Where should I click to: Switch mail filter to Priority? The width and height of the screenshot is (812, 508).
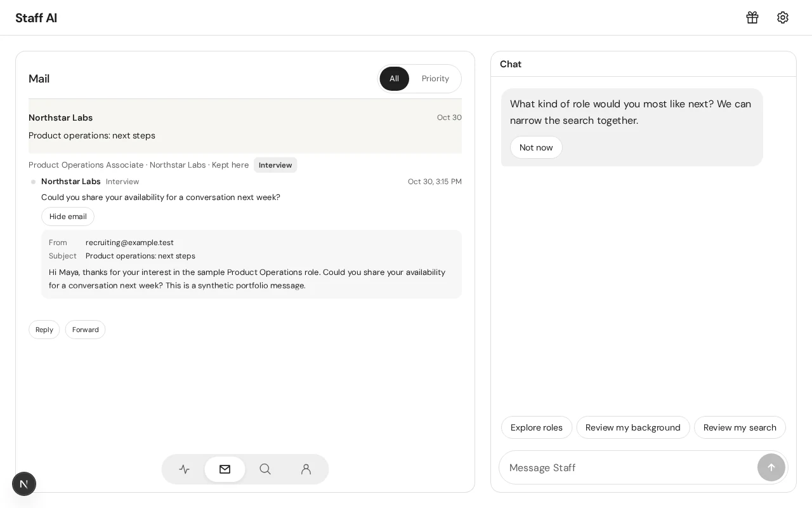[x=435, y=79]
